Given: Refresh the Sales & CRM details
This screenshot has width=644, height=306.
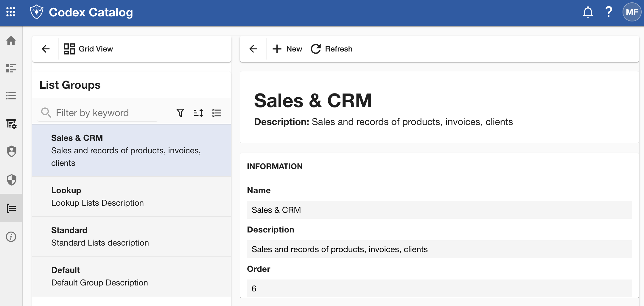Looking at the screenshot, I should pos(332,49).
